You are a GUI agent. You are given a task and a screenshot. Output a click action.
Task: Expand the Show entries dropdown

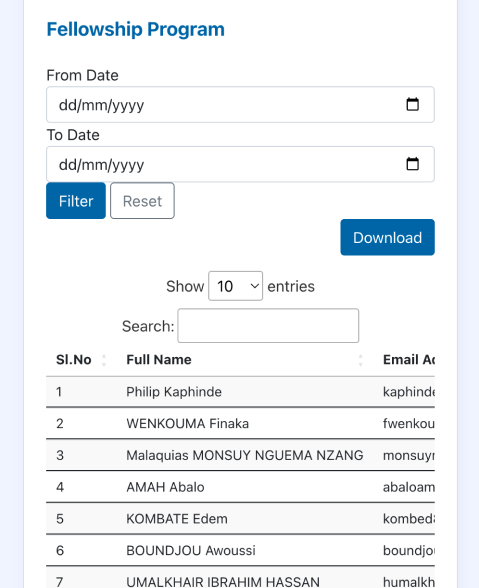236,286
